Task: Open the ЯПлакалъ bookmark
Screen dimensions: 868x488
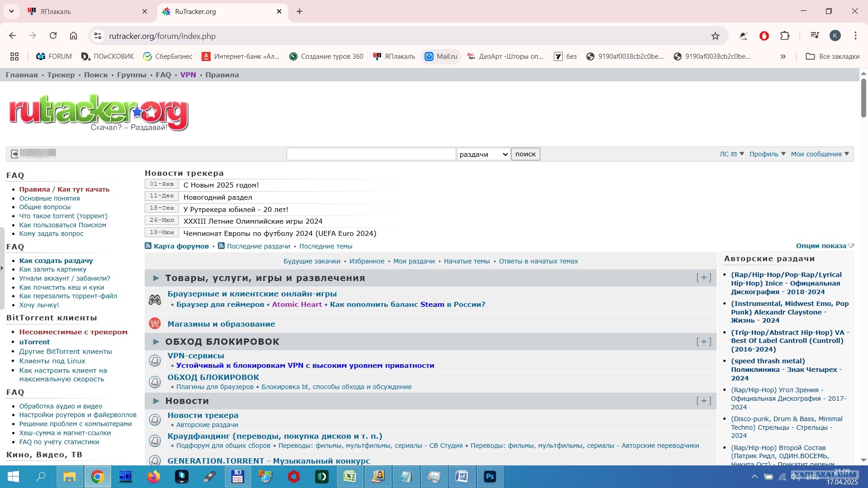Action: (x=394, y=56)
